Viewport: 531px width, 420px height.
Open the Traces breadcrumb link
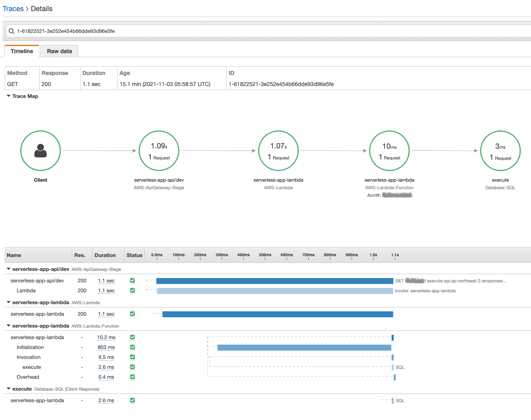(x=13, y=9)
